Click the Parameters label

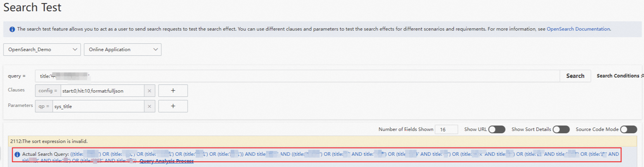[20, 105]
